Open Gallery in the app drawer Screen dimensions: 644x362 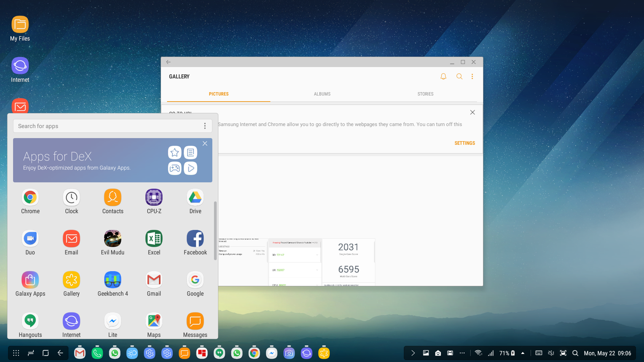click(71, 284)
